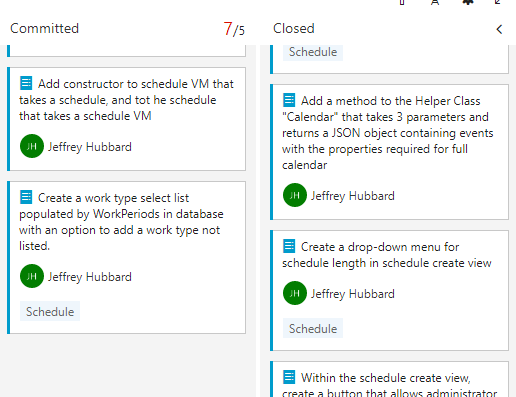Viewport: 516px width, 397px height.
Task: Click Schedule tag on work type select list card
Action: (x=50, y=311)
